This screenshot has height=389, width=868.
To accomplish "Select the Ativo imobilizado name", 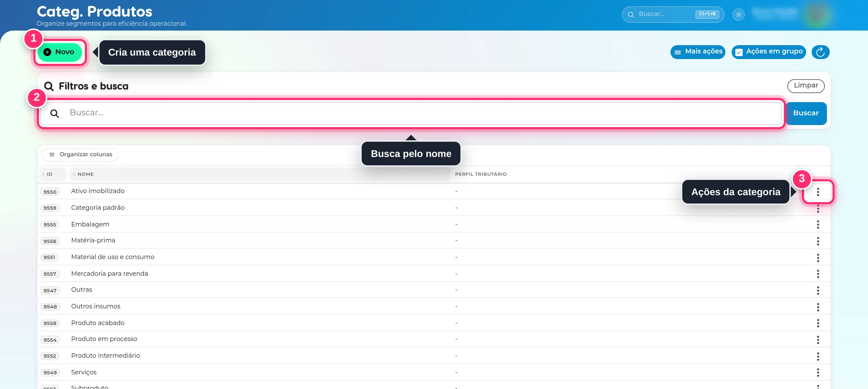I will (x=98, y=191).
